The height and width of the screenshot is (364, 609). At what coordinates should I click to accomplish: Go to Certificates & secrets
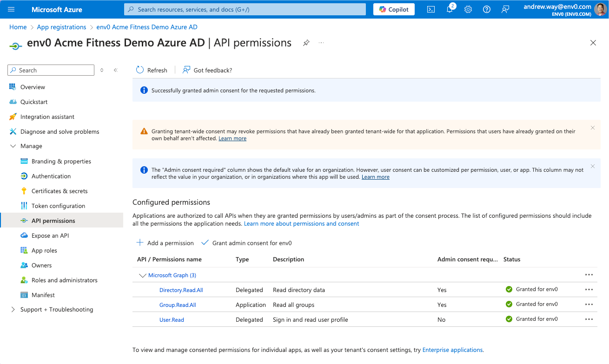tap(60, 191)
